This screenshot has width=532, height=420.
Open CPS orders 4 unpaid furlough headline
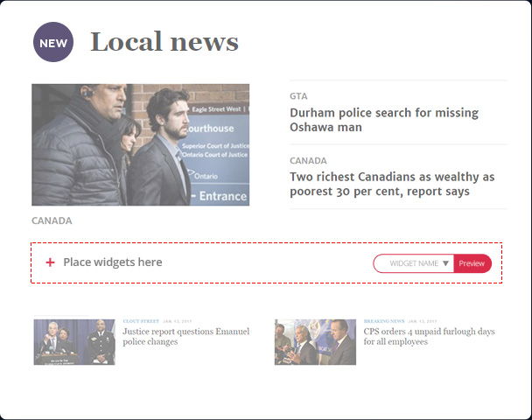[x=430, y=336]
